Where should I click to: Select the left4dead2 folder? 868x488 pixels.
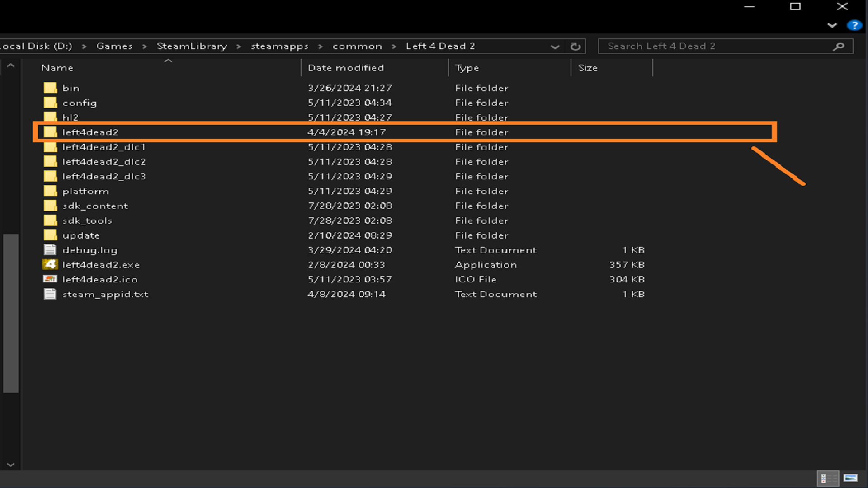[90, 132]
